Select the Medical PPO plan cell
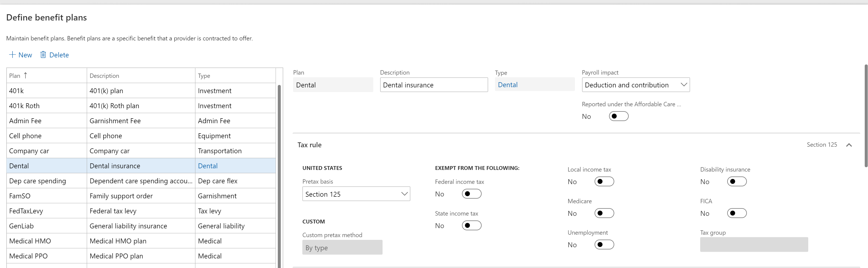868x268 pixels. click(x=46, y=256)
